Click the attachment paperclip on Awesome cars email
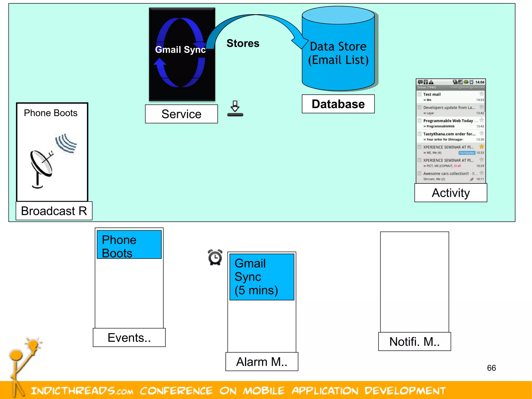 click(x=471, y=179)
